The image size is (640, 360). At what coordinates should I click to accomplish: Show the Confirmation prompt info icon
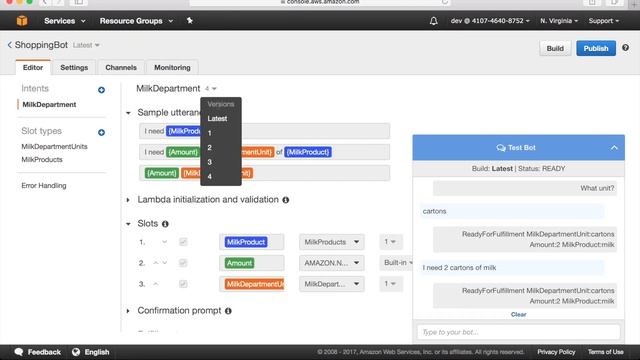coord(228,311)
